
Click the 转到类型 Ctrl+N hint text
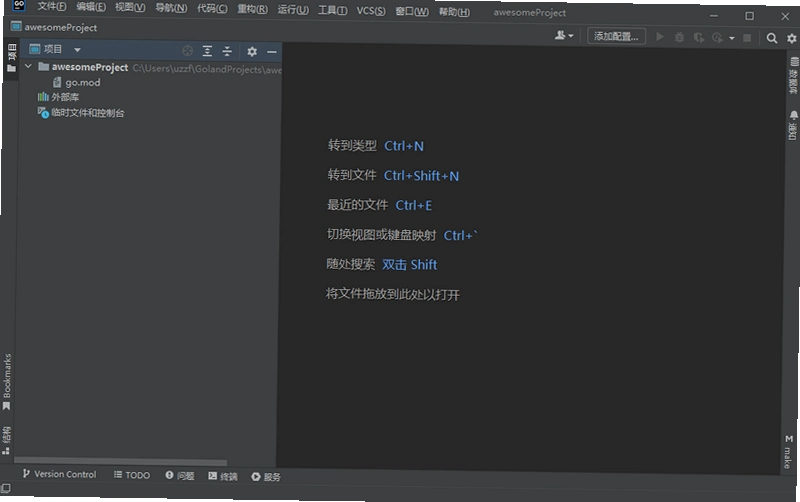pos(376,146)
